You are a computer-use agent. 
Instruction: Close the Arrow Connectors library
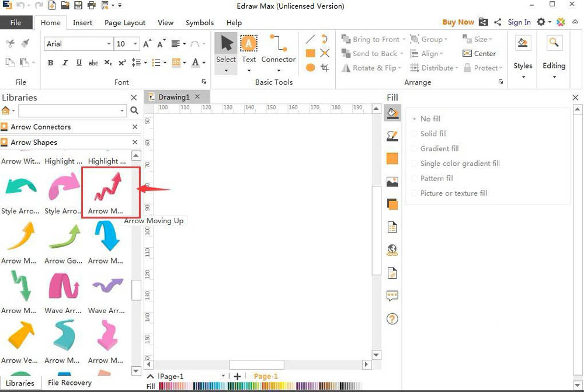[x=135, y=127]
